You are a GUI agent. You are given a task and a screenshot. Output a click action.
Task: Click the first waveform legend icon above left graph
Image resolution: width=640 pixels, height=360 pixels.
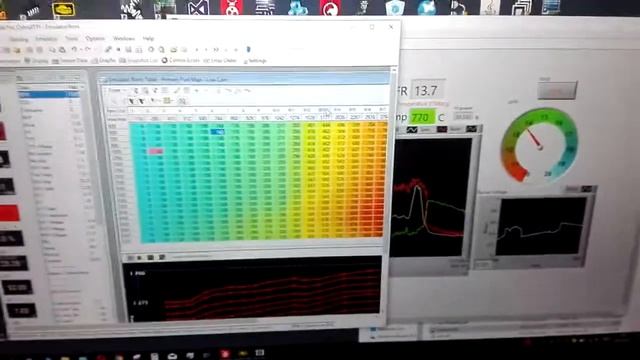[411, 130]
